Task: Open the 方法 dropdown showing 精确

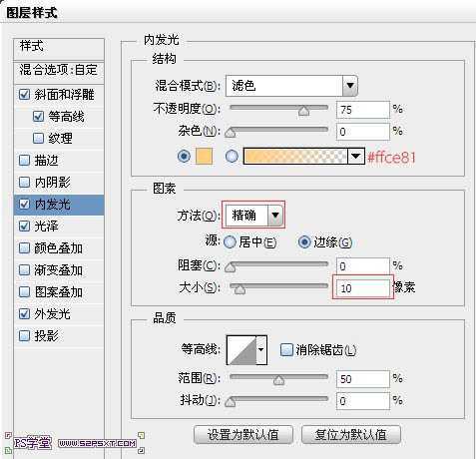Action: [x=254, y=216]
